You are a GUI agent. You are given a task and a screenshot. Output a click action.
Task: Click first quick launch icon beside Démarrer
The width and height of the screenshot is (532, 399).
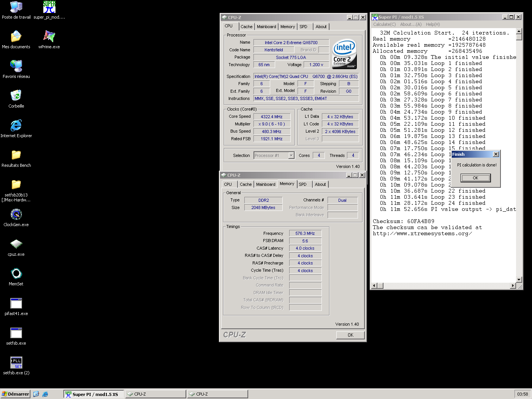pyautogui.click(x=36, y=394)
